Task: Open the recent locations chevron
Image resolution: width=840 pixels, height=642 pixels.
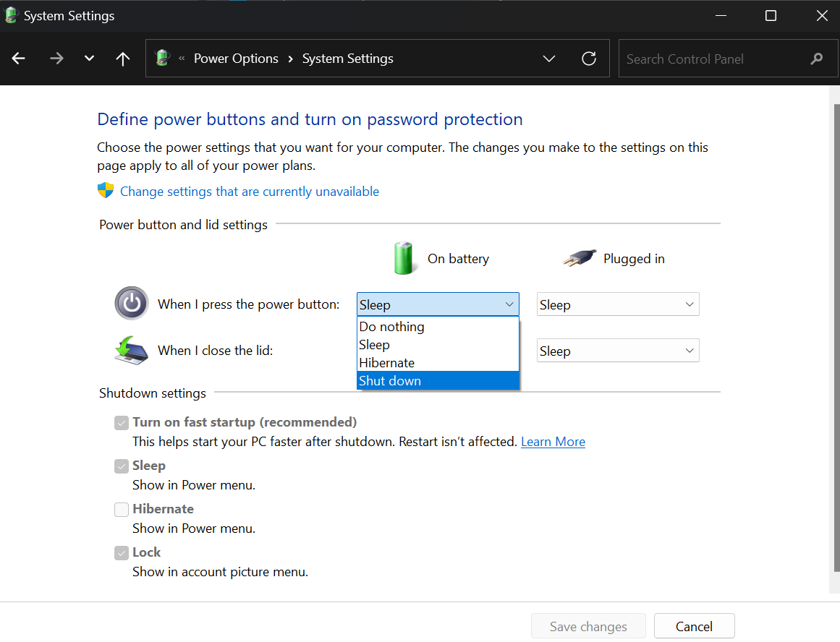Action: [x=89, y=59]
